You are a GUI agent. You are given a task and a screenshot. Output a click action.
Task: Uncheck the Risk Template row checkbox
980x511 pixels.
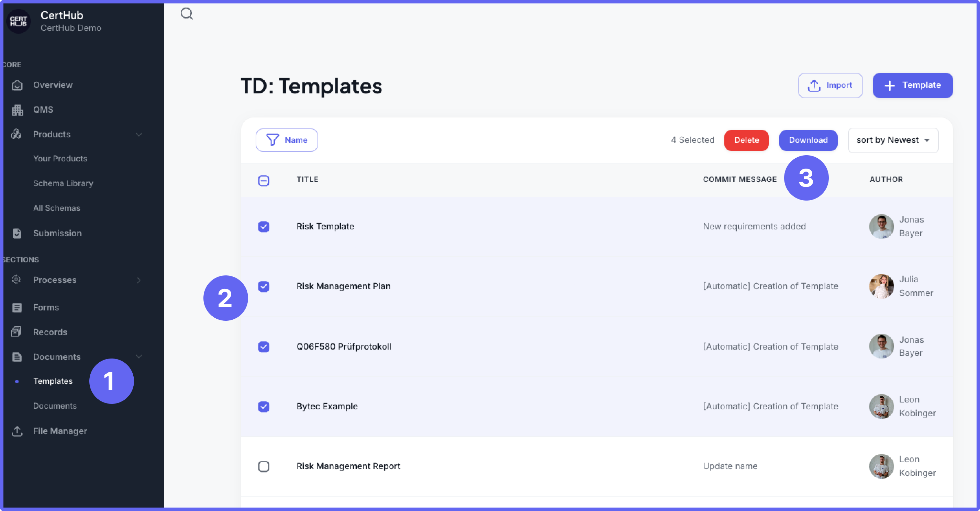[x=264, y=227]
